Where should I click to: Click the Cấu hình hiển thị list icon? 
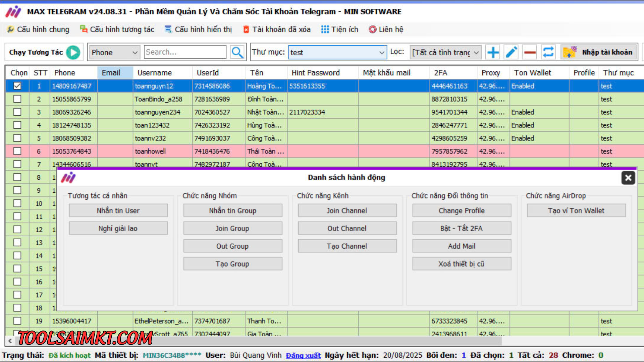pos(168,29)
